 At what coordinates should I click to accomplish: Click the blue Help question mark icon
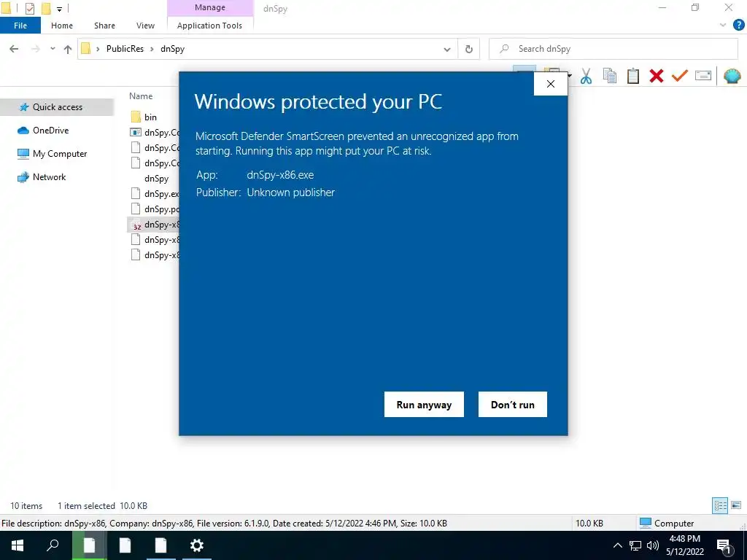(738, 26)
